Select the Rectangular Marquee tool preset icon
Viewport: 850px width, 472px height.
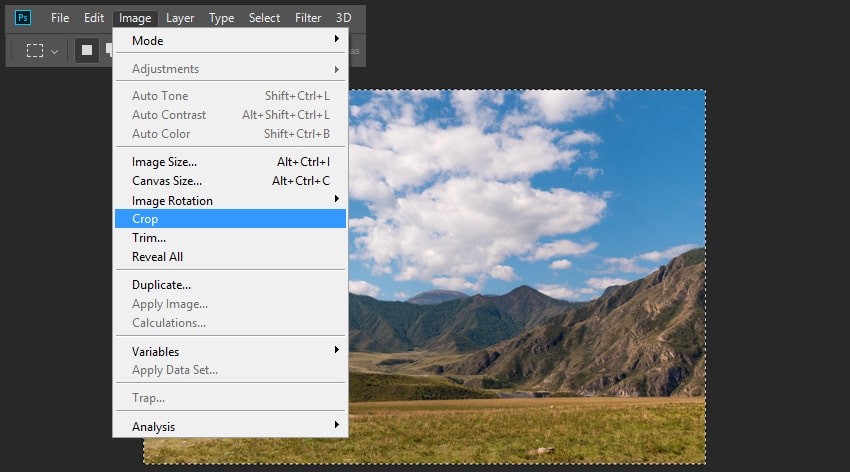pos(35,50)
